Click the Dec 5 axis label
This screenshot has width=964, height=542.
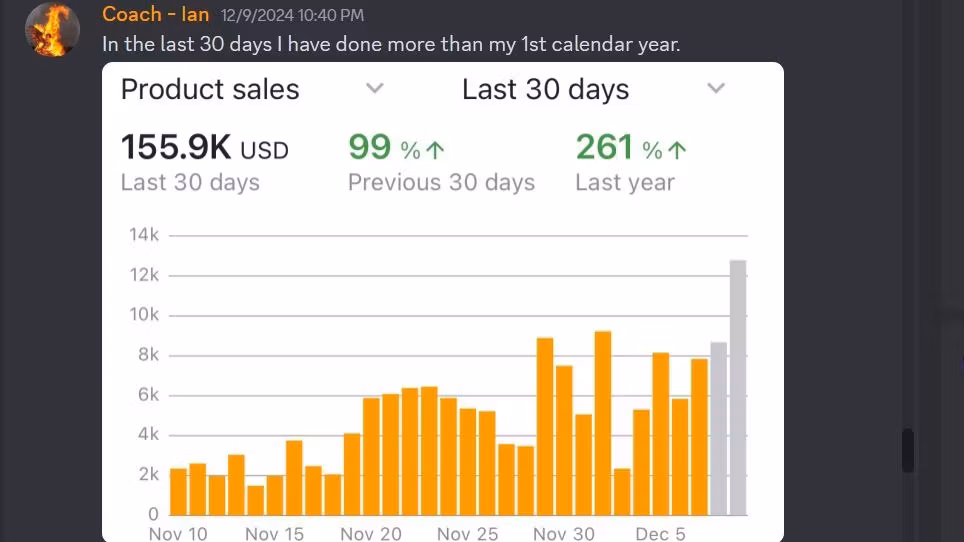coord(660,533)
